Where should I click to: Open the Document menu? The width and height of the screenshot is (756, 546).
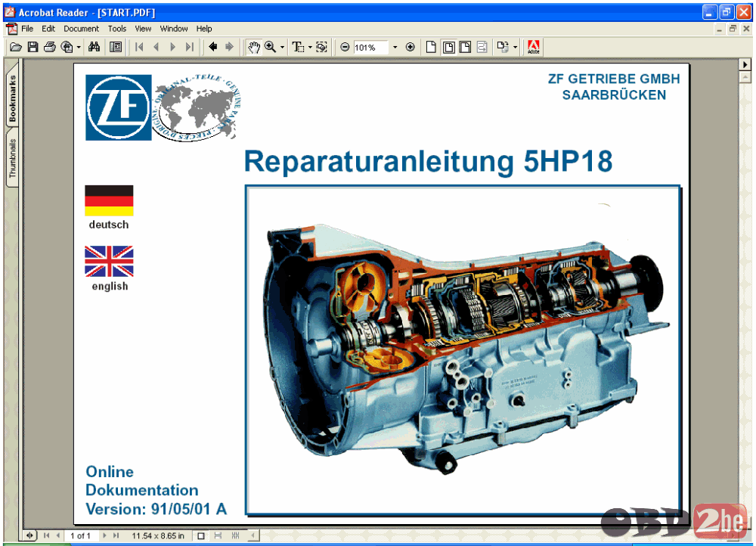81,29
